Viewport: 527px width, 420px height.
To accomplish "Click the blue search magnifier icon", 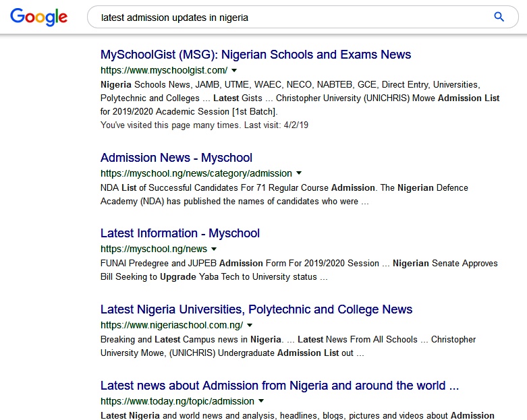I will click(x=499, y=18).
